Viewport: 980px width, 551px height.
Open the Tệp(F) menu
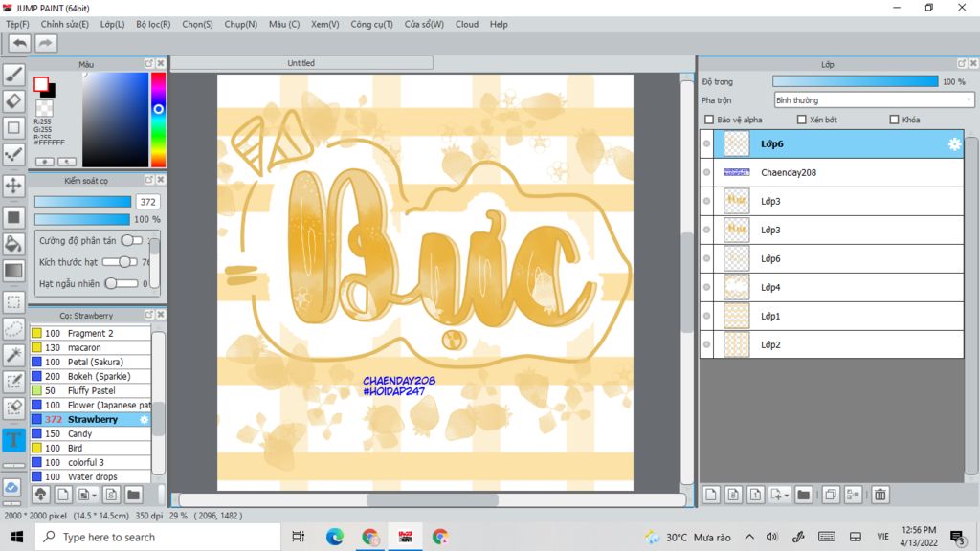17,24
